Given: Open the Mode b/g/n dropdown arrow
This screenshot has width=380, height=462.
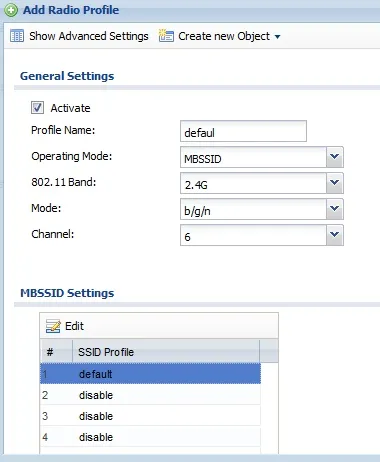Looking at the screenshot, I should click(334, 209).
